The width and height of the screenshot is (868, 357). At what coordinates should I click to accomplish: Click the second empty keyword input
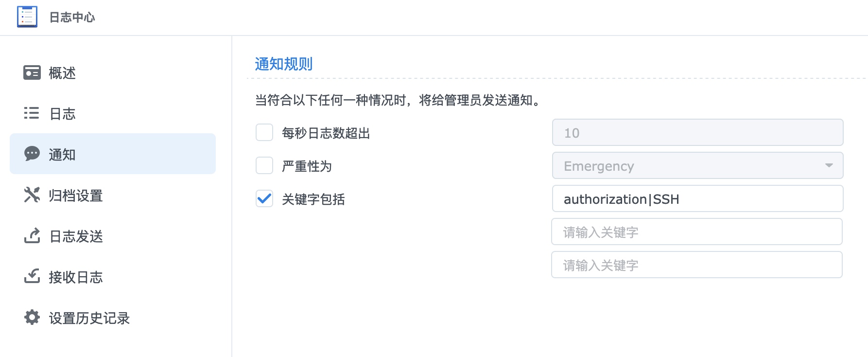click(697, 265)
